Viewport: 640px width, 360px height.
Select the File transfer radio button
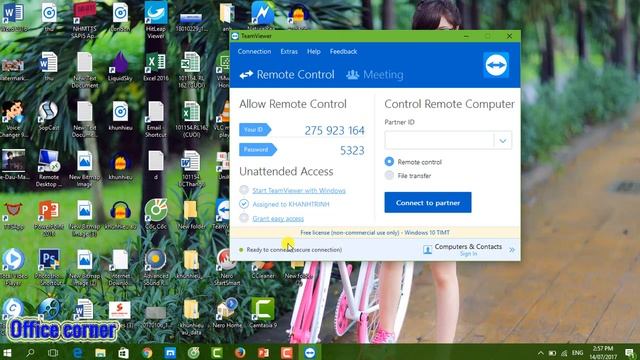(x=389, y=176)
